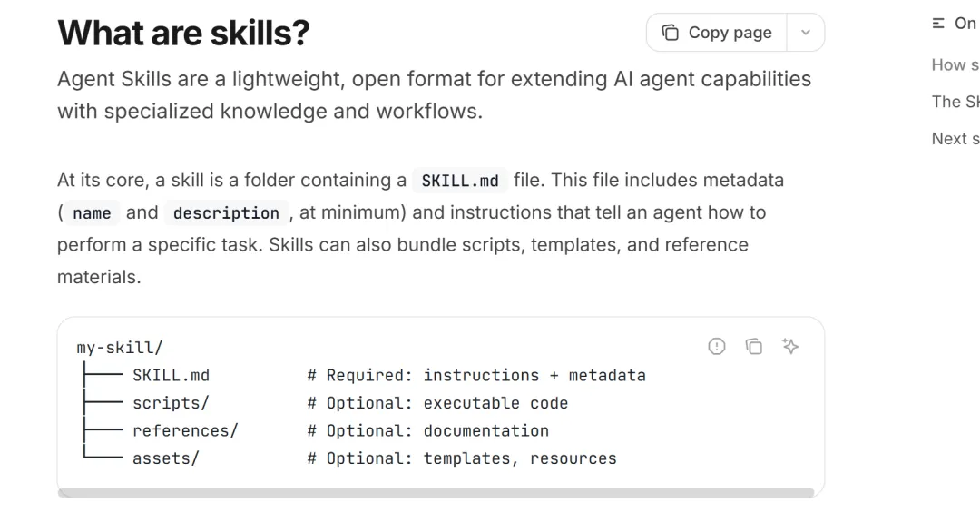
Task: Click the Copy page button
Action: coord(718,33)
